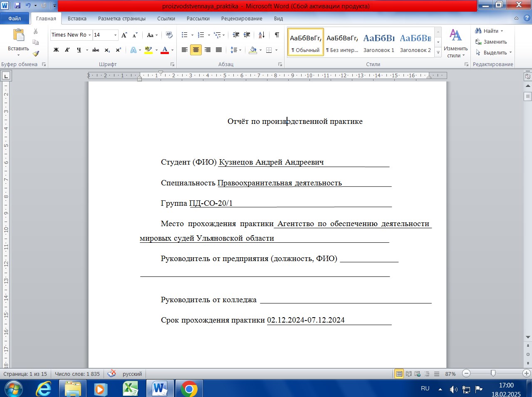Toggle justify alignment
This screenshot has height=397, width=532.
coord(218,50)
